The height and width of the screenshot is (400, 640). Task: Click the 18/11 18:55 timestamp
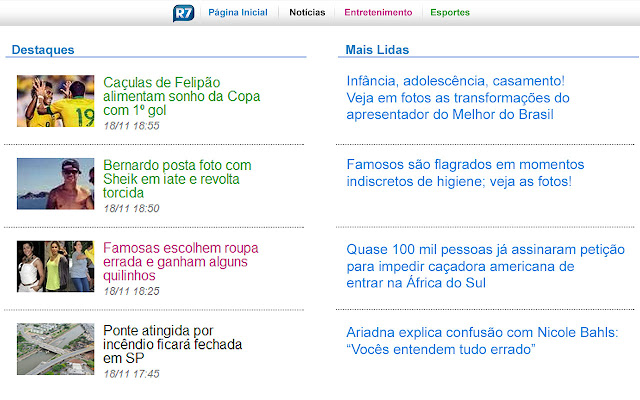131,126
